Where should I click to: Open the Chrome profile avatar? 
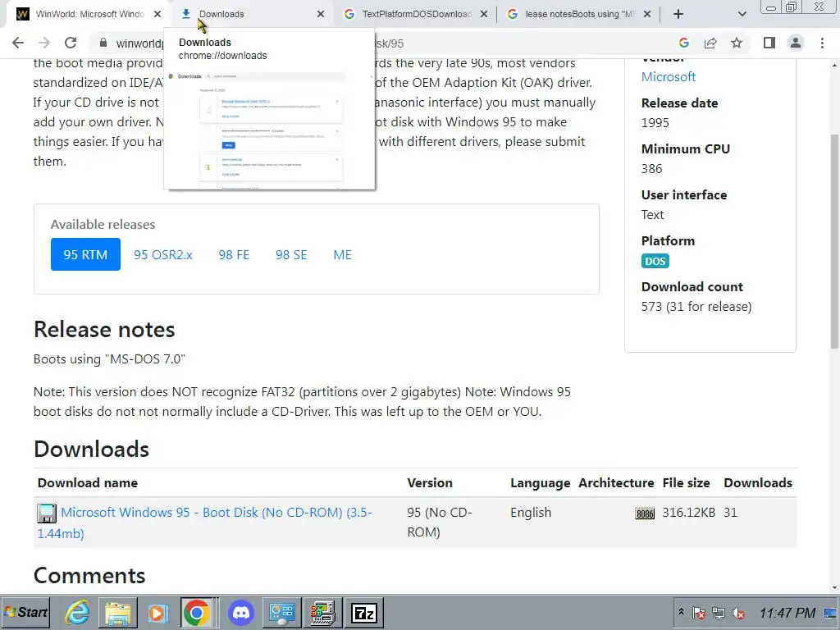point(796,43)
